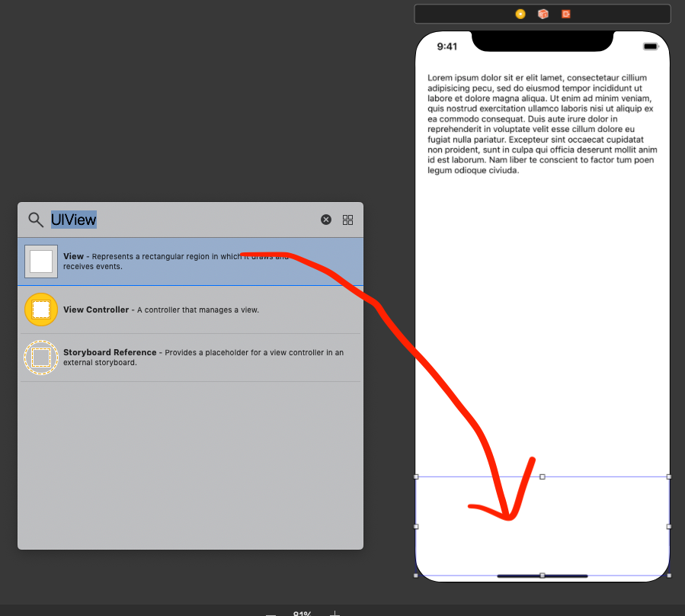Click the zoom out minus button

coord(270,614)
